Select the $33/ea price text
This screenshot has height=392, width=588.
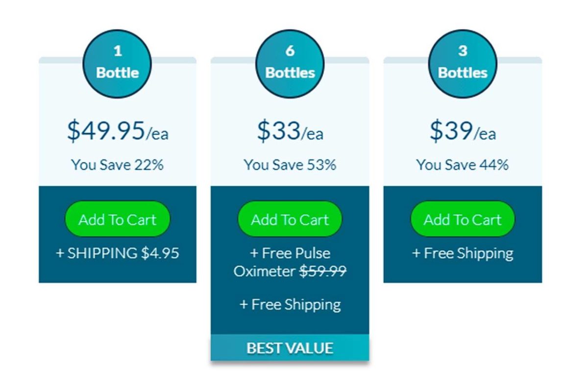point(290,131)
